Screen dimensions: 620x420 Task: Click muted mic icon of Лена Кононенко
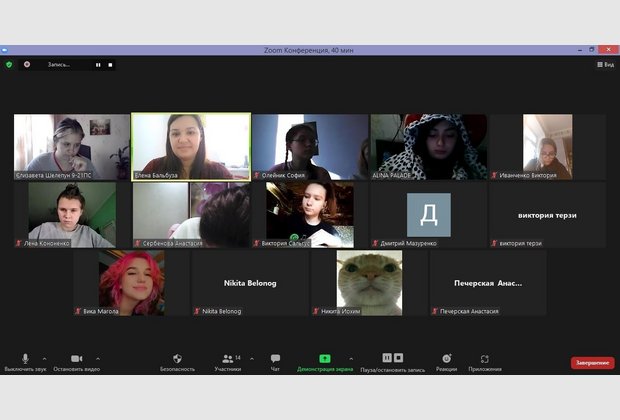[x=18, y=243]
